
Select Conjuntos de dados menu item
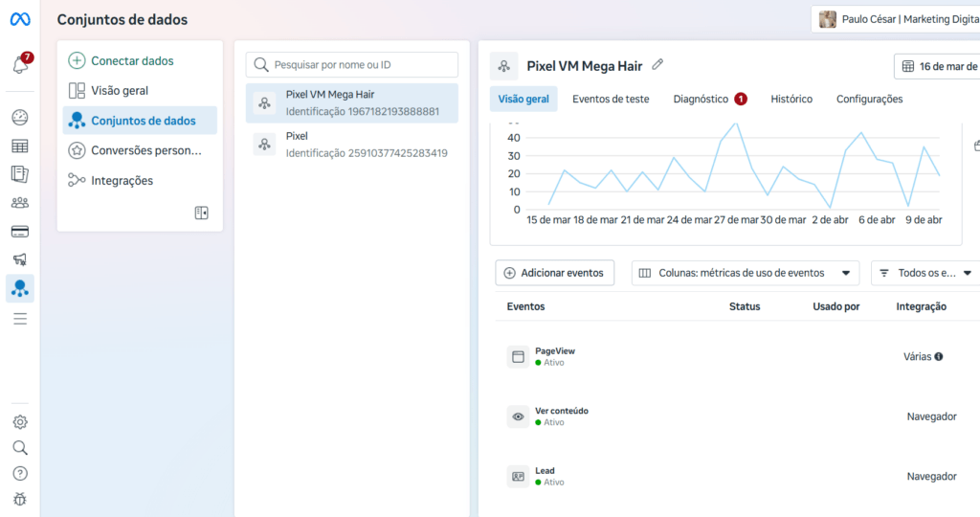click(140, 121)
